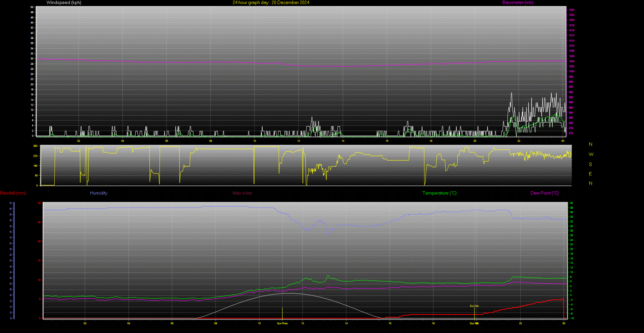This screenshot has width=644, height=333.
Task: Click the red 25 rainfall scale value
Action: pos(39,222)
